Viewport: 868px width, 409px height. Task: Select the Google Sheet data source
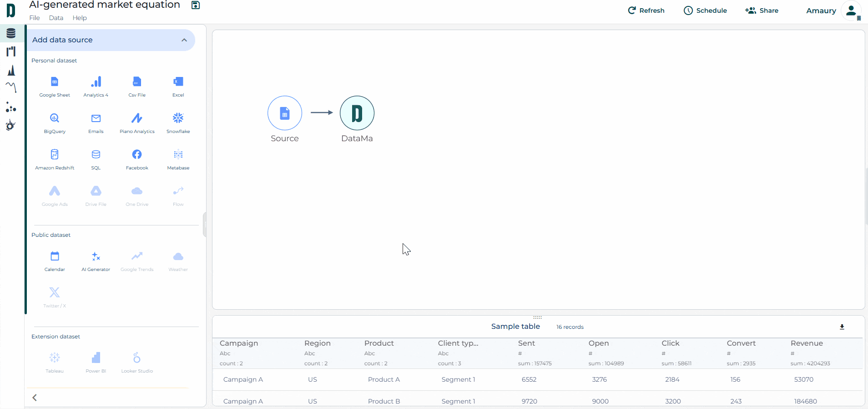click(55, 82)
